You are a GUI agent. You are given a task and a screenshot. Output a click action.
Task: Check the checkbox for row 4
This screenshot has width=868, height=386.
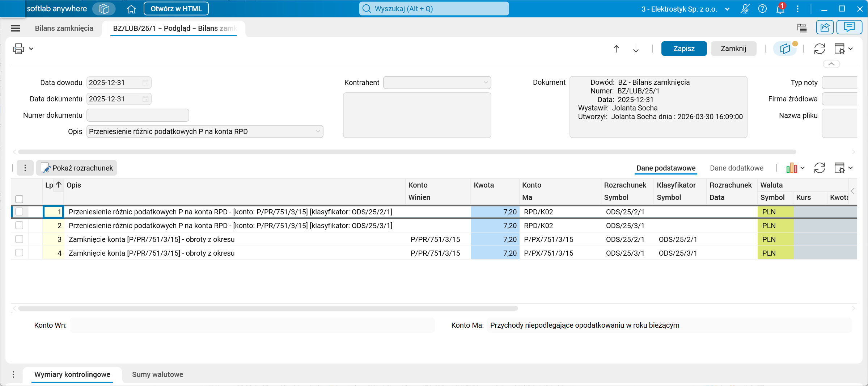19,253
